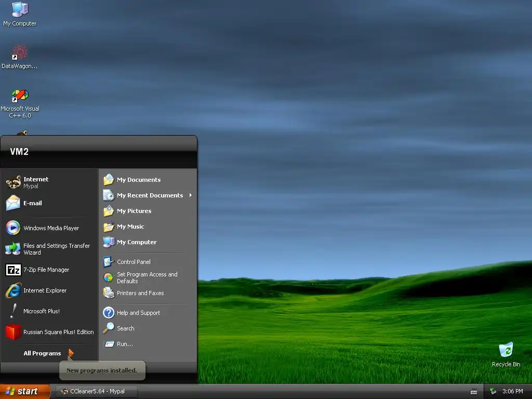
Task: Launch Internet Explorer icon
Action: (13, 290)
